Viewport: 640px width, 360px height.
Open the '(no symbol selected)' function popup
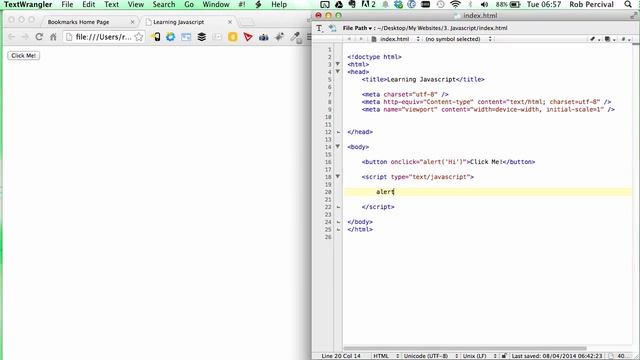coord(458,39)
